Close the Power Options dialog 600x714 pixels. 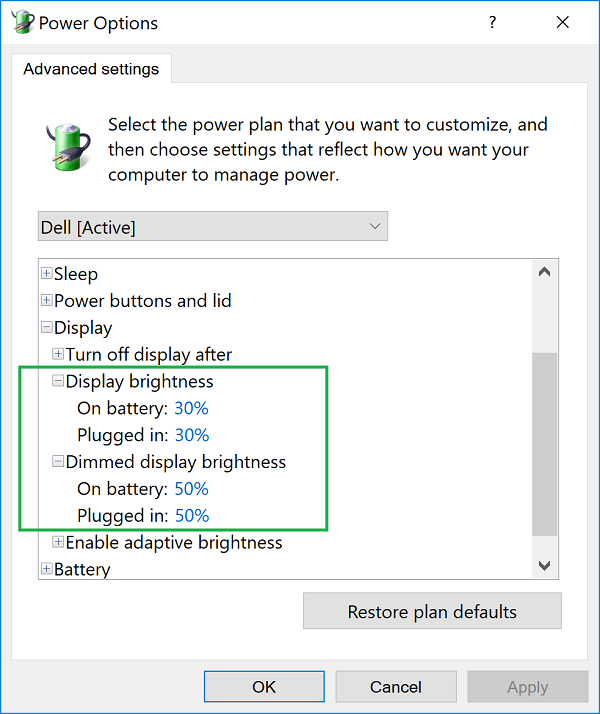click(563, 23)
